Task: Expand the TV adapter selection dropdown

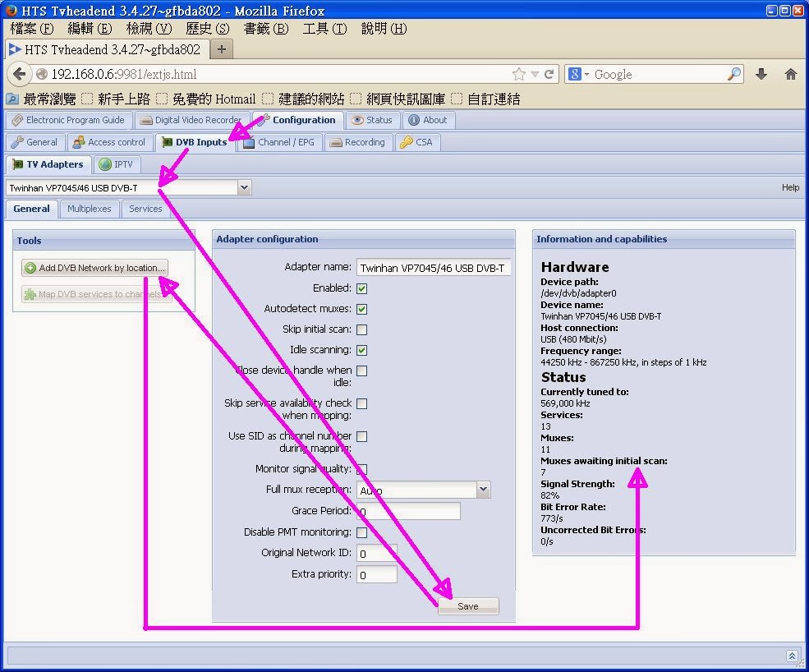Action: pos(245,188)
